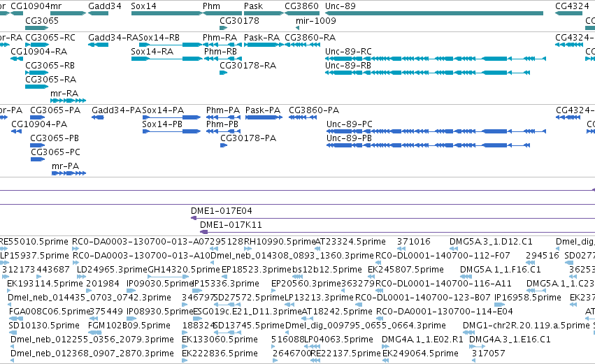Click protein Sox14-PB label
The height and width of the screenshot is (364, 595).
pos(162,124)
